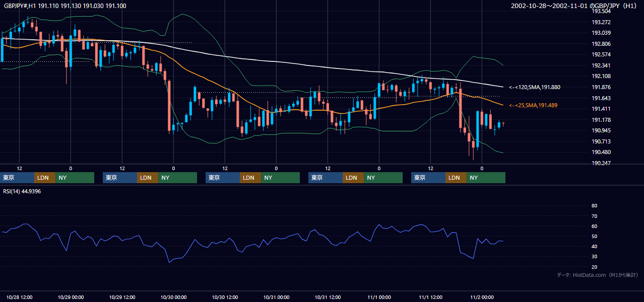Select the 11/2 00:00 date label
This screenshot has width=644, height=302.
tap(482, 297)
